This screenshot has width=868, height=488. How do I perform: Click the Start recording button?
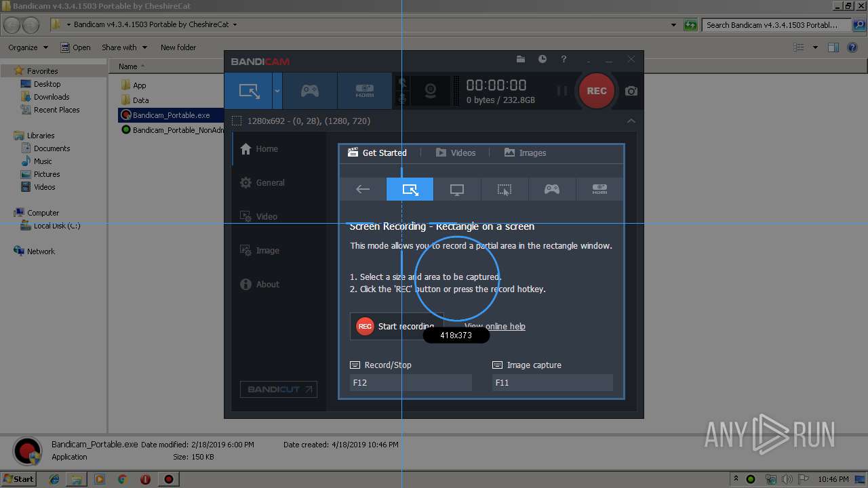click(x=397, y=326)
